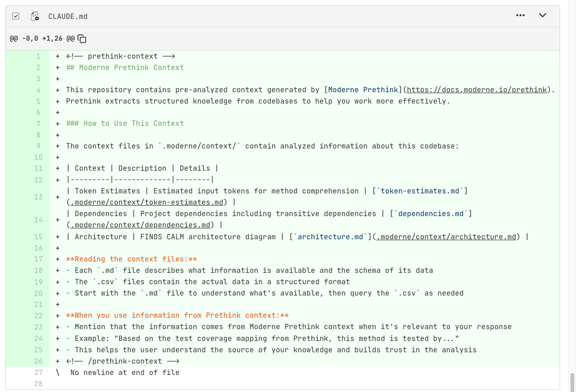Toggle the viewed checkbox for CLAUDE.md

click(x=16, y=16)
